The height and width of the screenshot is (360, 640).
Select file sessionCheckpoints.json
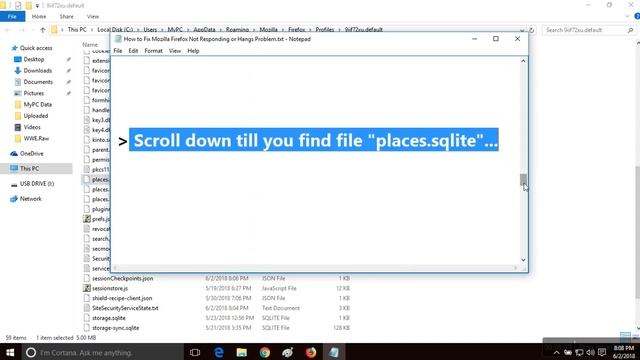pos(122,278)
